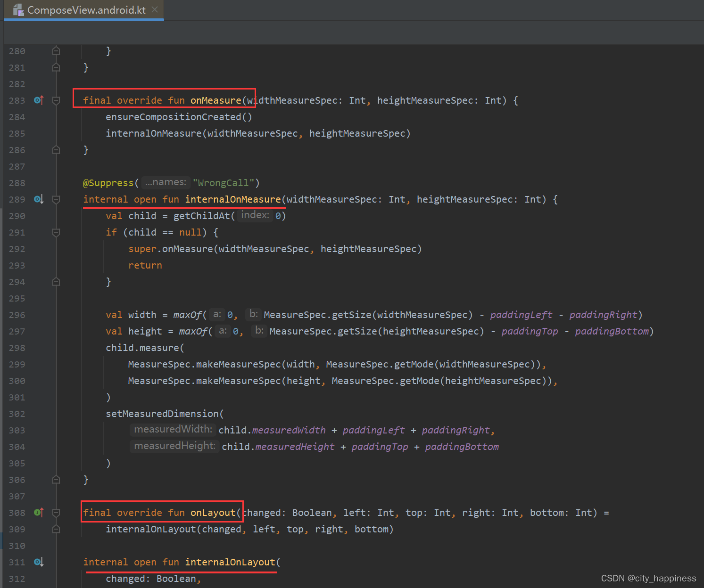The width and height of the screenshot is (704, 588).
Task: Click the index: parameter hint on line 290
Action: click(x=255, y=215)
